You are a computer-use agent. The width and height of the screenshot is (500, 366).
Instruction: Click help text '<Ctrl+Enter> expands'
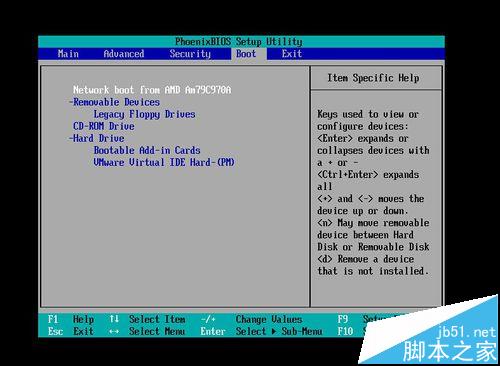(368, 175)
